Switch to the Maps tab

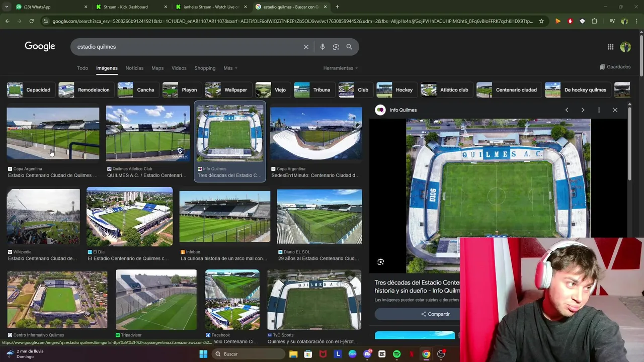[157, 68]
